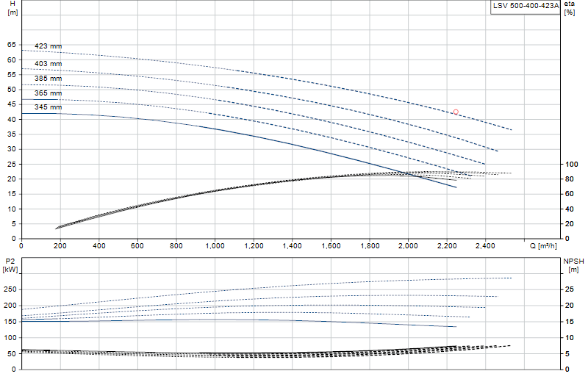Click the '250' power axis tick value
Screen dimensions: 588x382
click(10, 289)
